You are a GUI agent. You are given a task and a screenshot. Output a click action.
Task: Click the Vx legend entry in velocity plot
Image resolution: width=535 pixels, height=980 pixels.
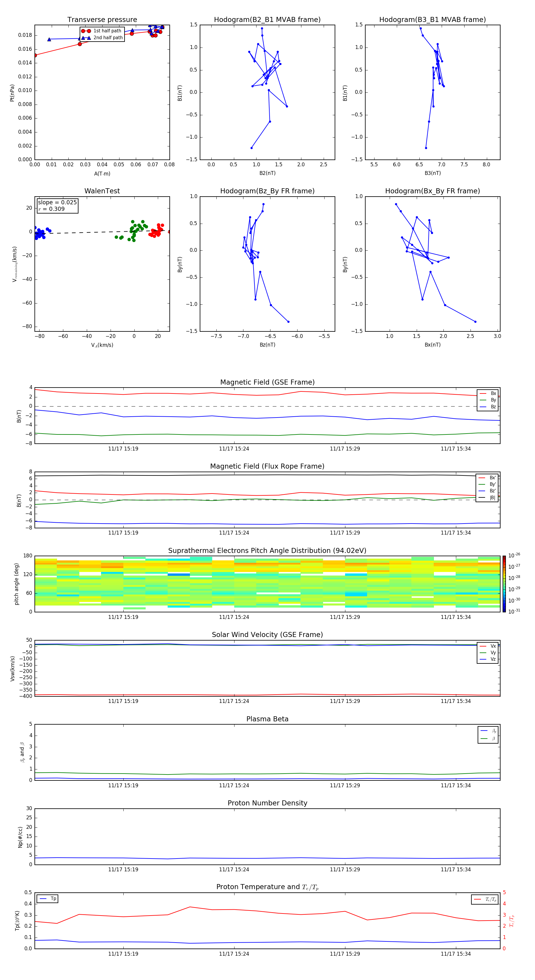(488, 646)
